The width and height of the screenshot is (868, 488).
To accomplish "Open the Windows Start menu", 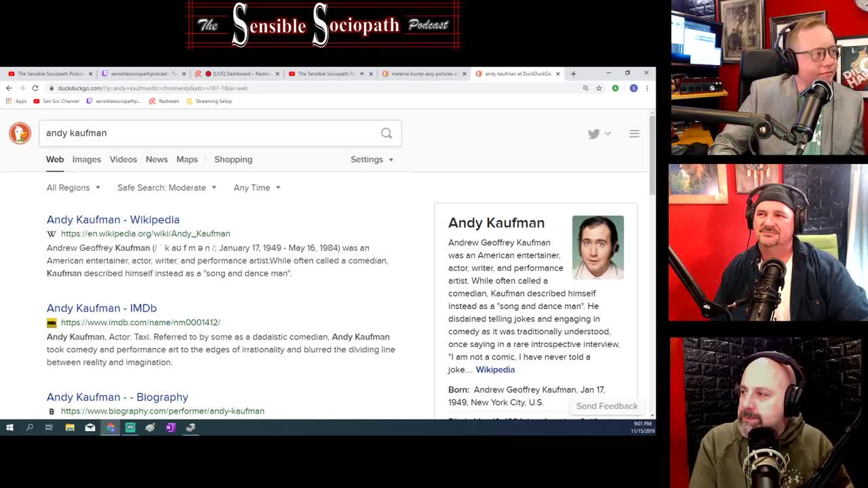I will pyautogui.click(x=9, y=428).
